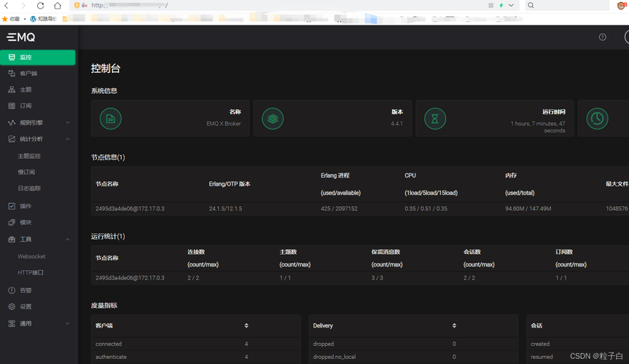
Task: Click the 名称 document card icon
Action: (110, 119)
